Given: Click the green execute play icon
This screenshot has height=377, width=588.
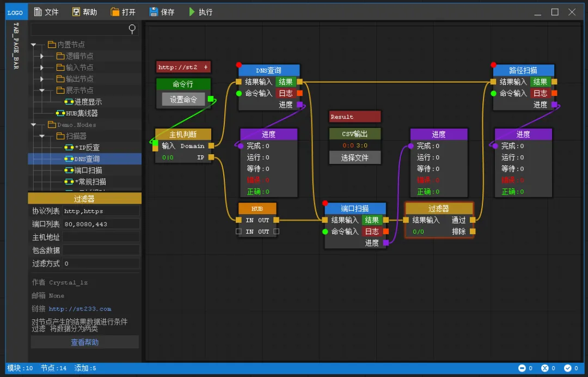Looking at the screenshot, I should click(x=192, y=12).
